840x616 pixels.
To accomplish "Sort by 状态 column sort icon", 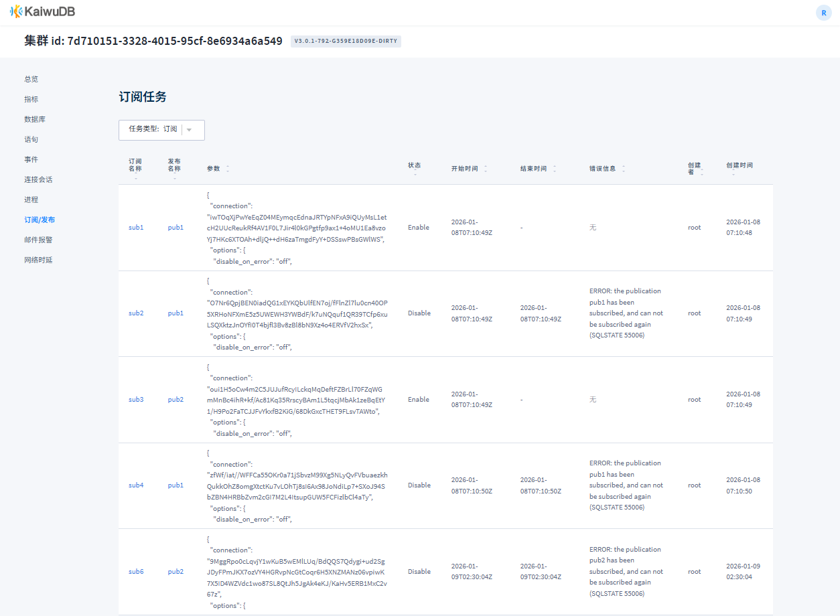I will point(415,174).
